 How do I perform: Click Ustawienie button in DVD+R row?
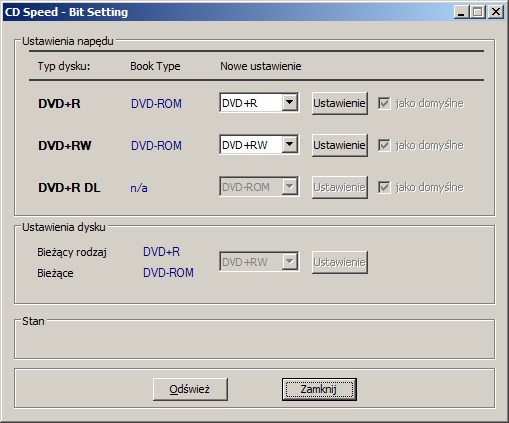pos(340,103)
